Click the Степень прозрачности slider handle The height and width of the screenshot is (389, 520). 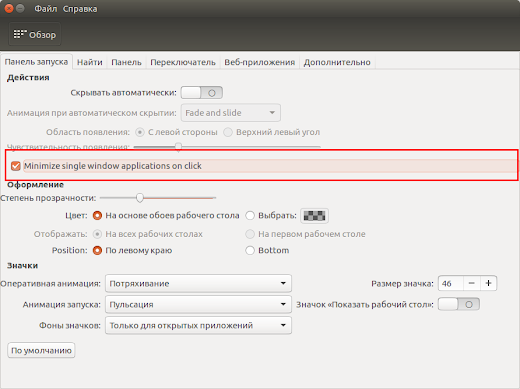[x=140, y=198]
